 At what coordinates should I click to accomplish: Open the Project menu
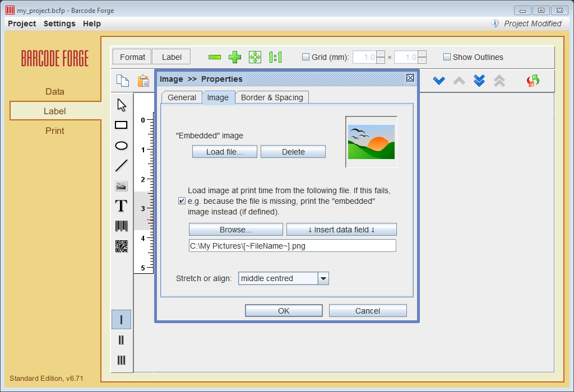click(x=22, y=24)
